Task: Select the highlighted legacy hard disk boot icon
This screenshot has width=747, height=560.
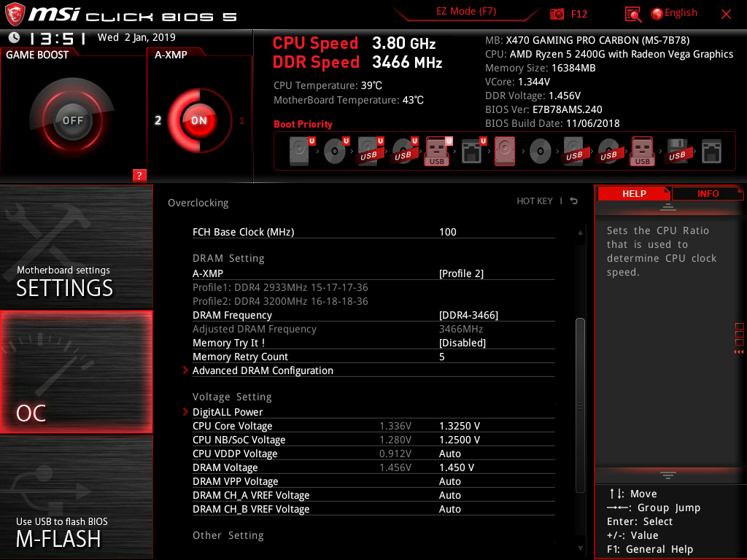Action: click(505, 152)
